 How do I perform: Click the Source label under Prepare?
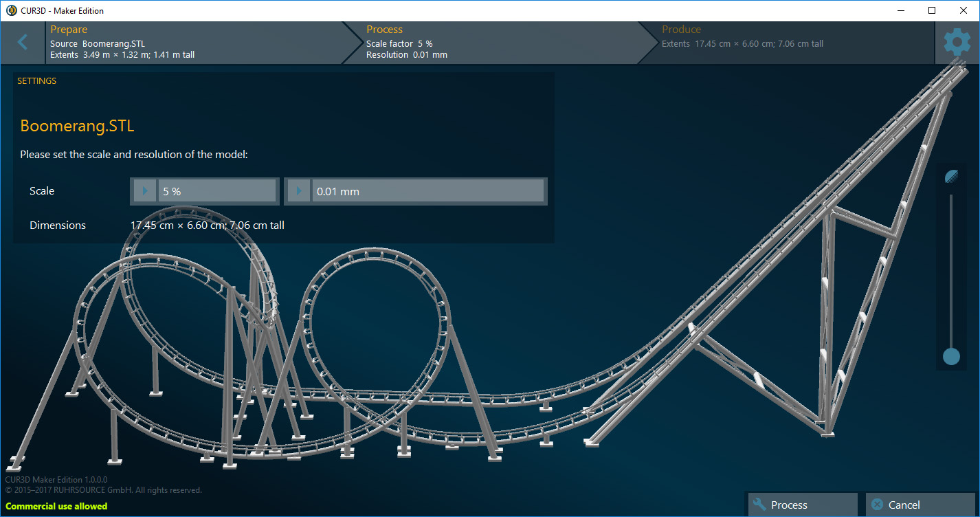(64, 43)
